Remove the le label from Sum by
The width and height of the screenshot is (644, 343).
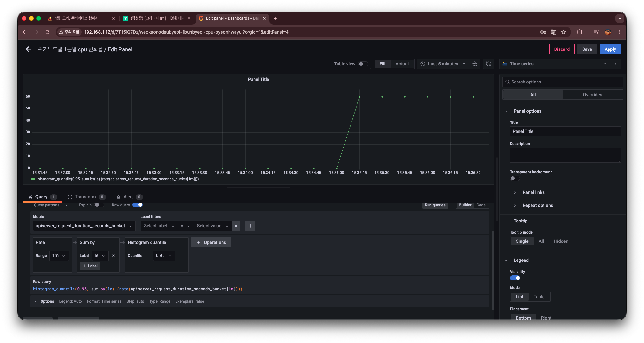coord(113,256)
